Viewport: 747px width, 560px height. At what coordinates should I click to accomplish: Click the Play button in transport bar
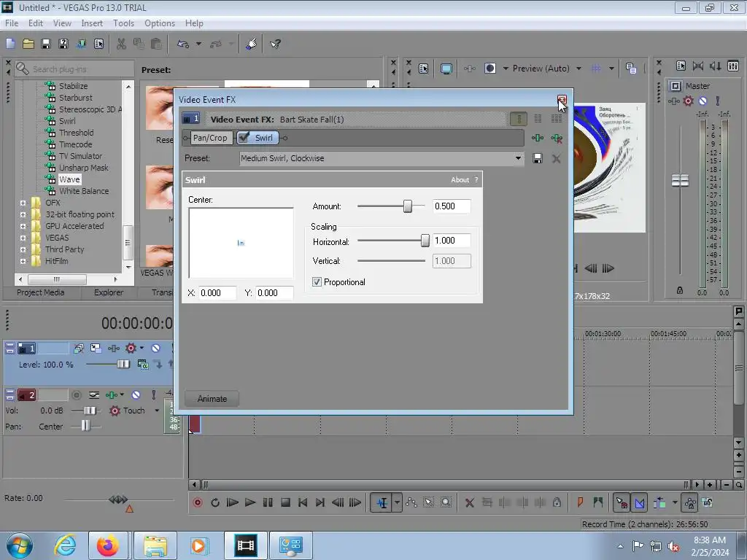[249, 502]
